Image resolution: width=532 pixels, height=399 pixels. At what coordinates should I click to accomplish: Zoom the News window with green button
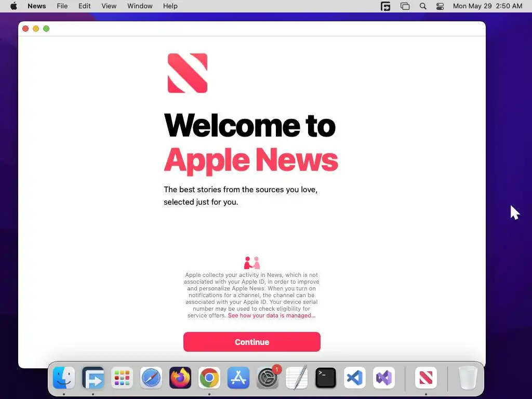click(46, 29)
